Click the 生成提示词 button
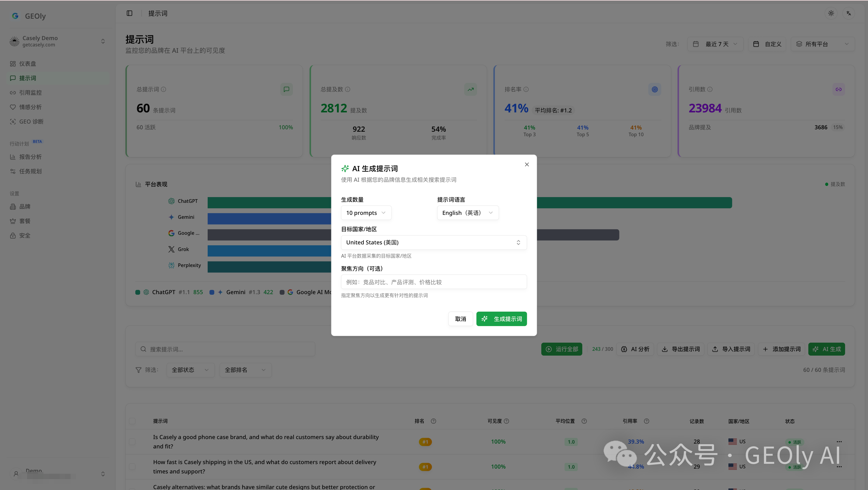Viewport: 868px width, 490px height. tap(502, 319)
